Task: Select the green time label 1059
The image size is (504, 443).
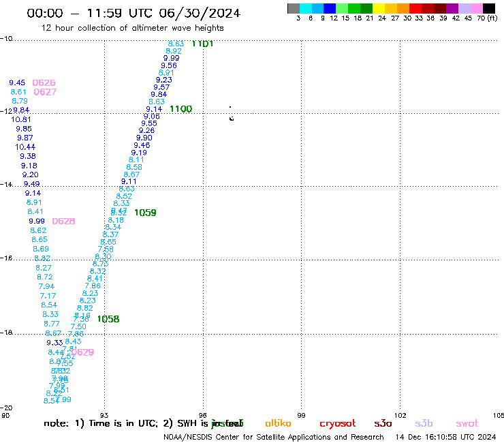Action: pos(145,213)
